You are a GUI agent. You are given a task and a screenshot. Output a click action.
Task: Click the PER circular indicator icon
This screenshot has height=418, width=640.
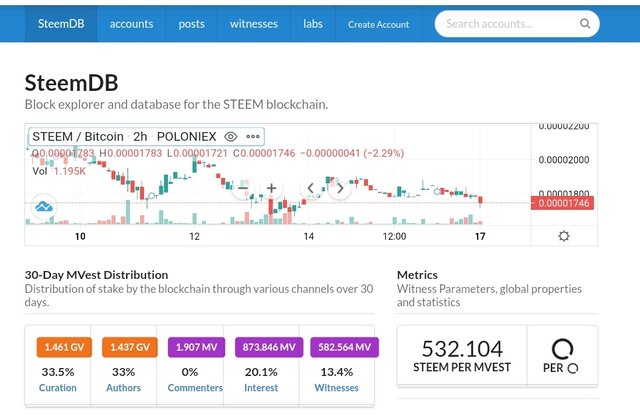[562, 349]
